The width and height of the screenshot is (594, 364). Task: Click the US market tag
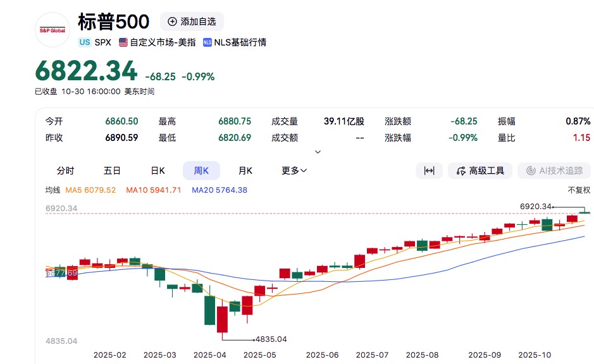(85, 42)
